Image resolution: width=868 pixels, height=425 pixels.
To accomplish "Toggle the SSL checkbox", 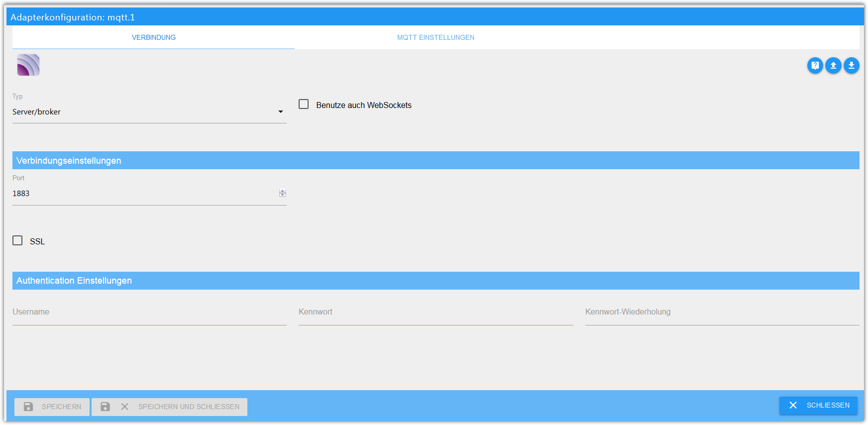I will 17,240.
